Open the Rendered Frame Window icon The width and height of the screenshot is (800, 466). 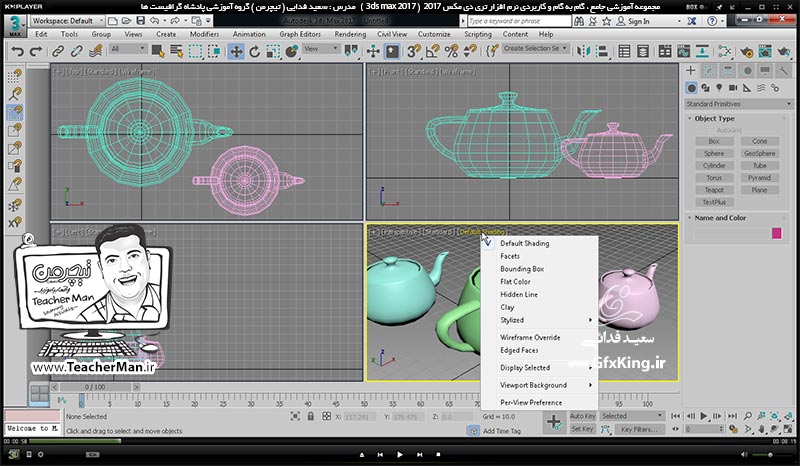click(x=765, y=52)
